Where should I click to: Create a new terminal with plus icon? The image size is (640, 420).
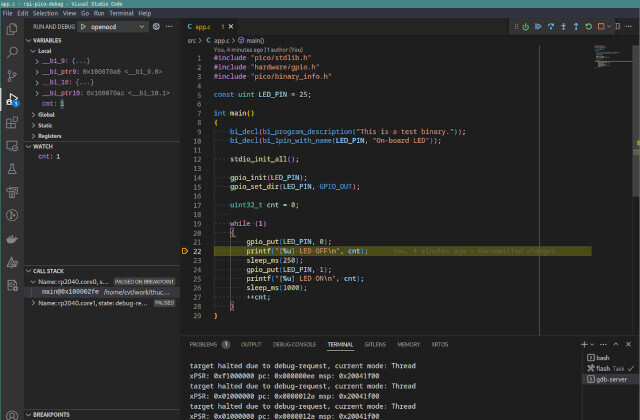point(584,344)
